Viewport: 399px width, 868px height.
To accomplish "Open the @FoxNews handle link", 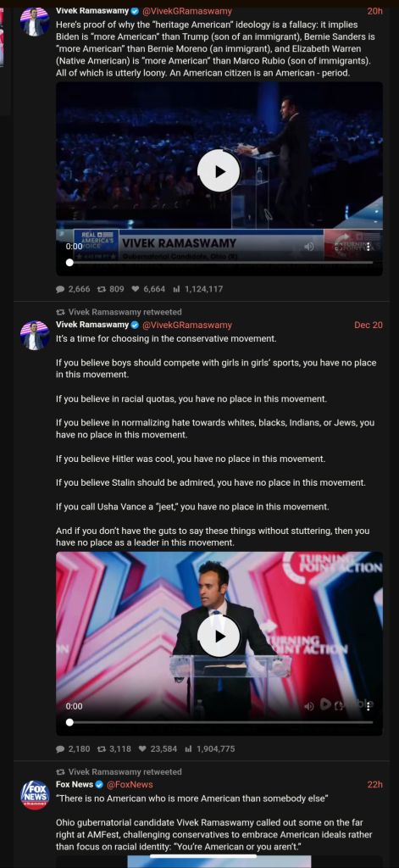I will point(130,784).
